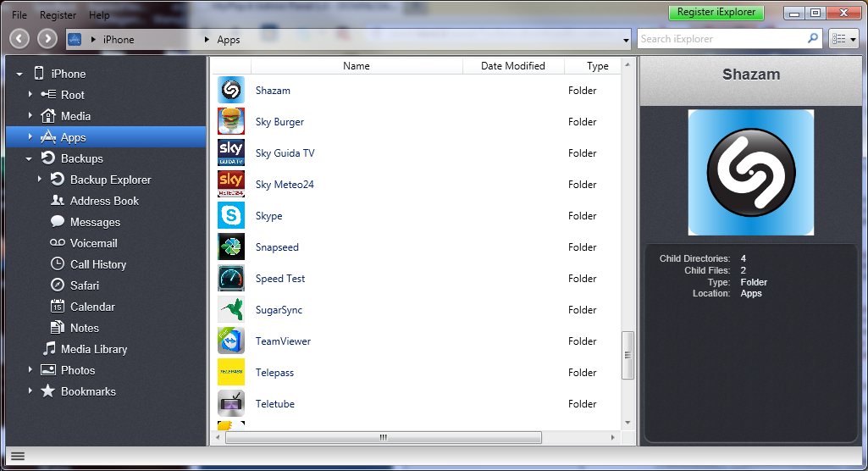Click the Sky Meteo24 app icon

(x=231, y=185)
